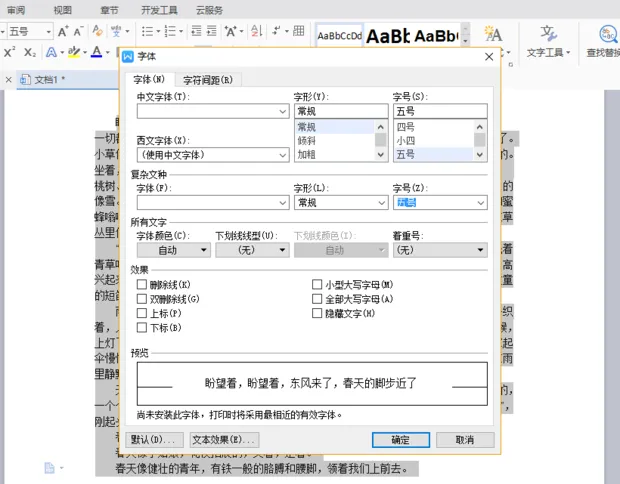Image resolution: width=620 pixels, height=484 pixels.
Task: Open complex script size (字号(Z)) dropdown
Action: (x=440, y=203)
